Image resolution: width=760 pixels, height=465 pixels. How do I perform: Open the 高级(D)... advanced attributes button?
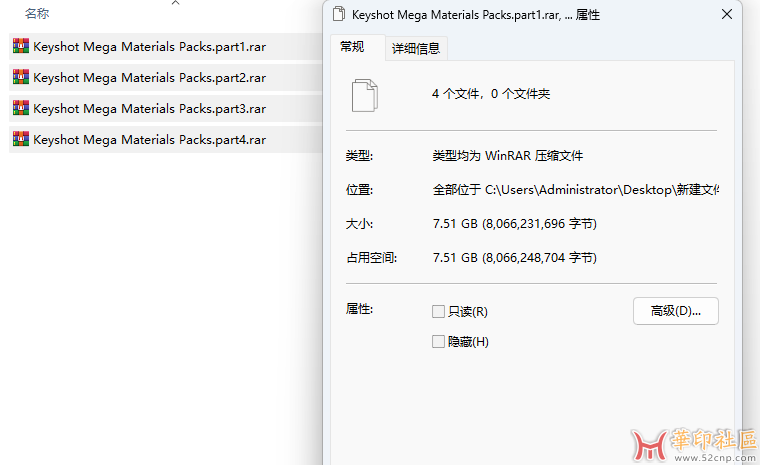click(x=676, y=311)
